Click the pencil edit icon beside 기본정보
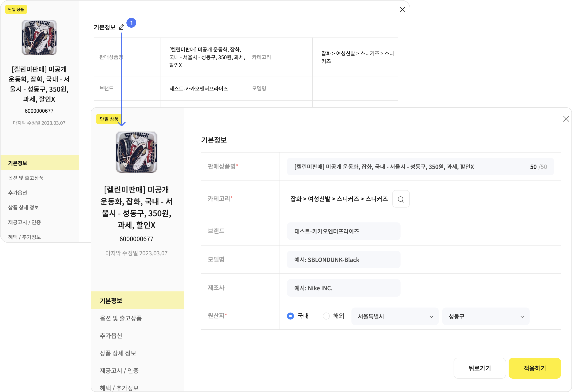 121,27
